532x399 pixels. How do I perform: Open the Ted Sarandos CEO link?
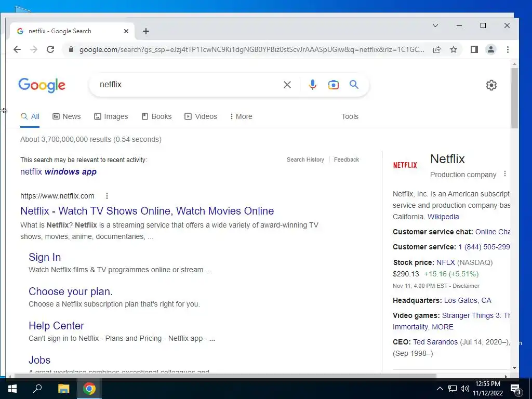pyautogui.click(x=435, y=342)
